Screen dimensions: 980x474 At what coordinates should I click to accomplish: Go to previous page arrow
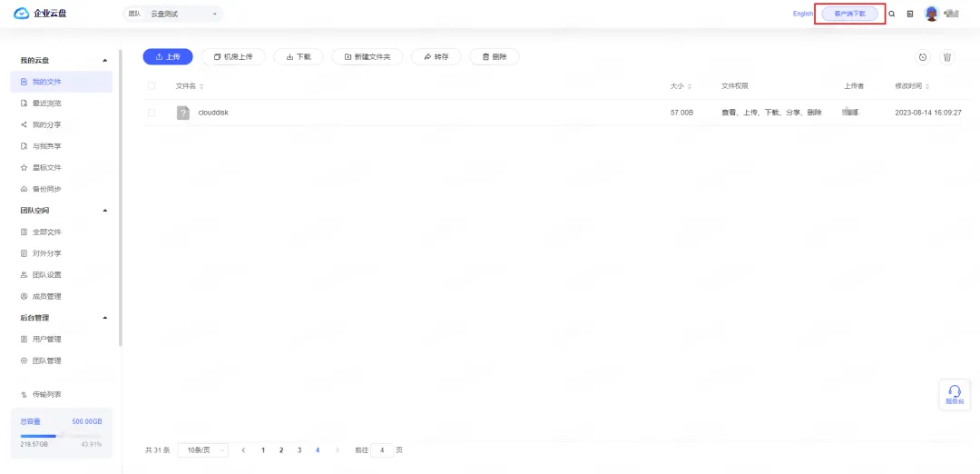(244, 449)
